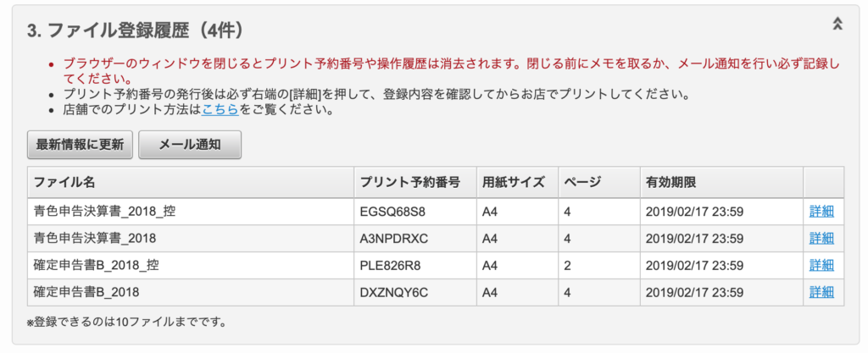Select reservation number DXZNQY6C cell

[x=393, y=292]
